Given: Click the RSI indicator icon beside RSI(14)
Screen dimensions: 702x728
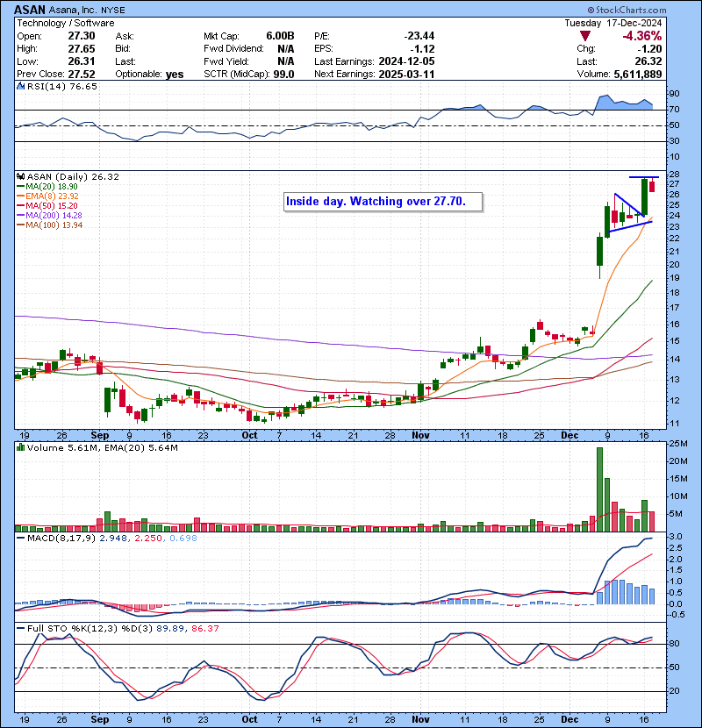Looking at the screenshot, I should pos(20,86).
